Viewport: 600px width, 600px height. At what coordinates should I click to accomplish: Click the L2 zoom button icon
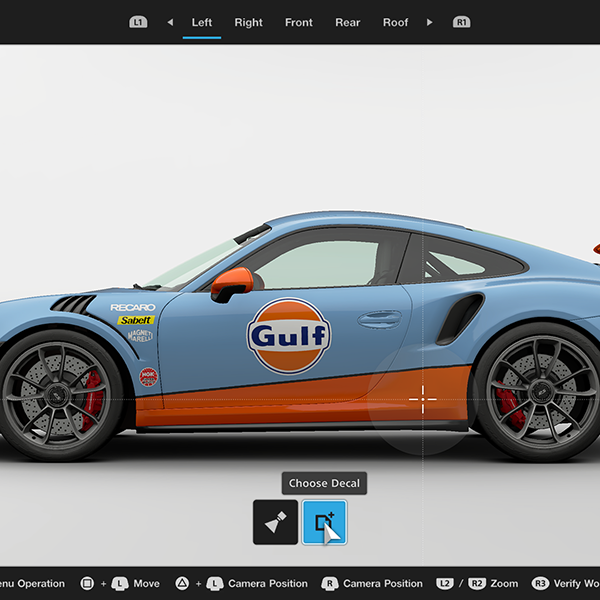tap(445, 584)
